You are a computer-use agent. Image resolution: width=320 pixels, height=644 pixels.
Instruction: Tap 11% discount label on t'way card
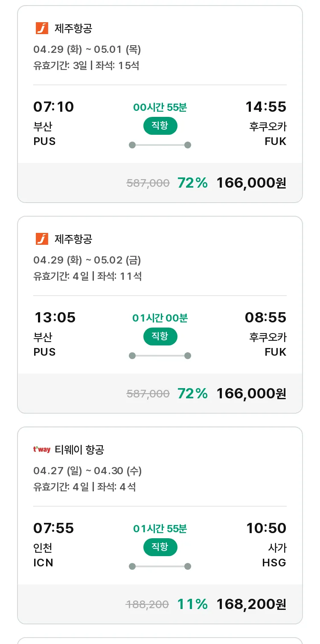(x=192, y=604)
